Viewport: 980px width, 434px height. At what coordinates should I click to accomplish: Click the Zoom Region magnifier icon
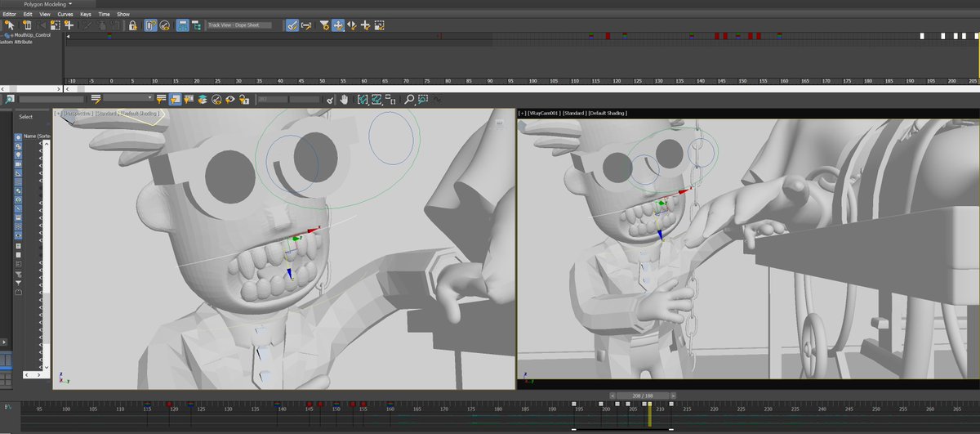(x=423, y=99)
